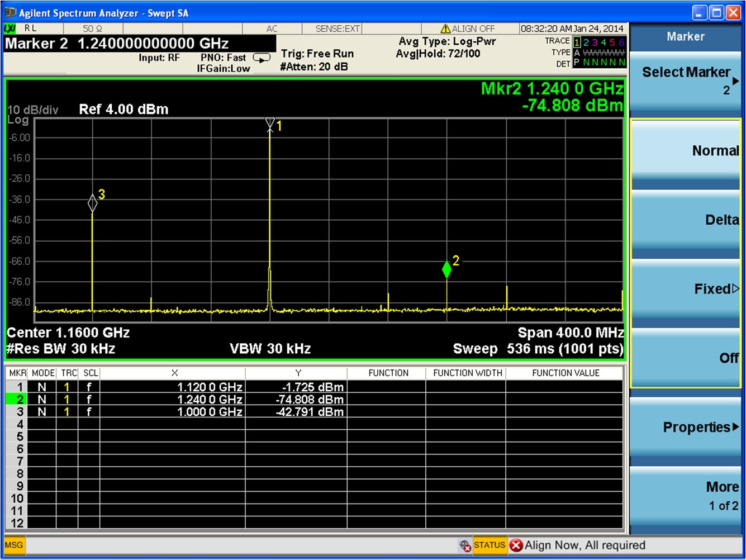Click the ALIGN OFF warning triangle icon
This screenshot has height=560, width=746.
click(445, 29)
